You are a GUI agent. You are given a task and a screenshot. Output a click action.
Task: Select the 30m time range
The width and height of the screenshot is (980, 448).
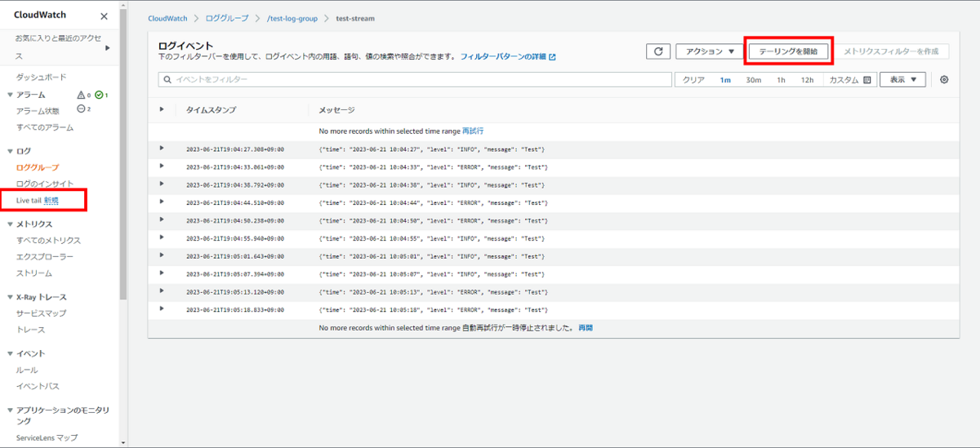tap(754, 80)
